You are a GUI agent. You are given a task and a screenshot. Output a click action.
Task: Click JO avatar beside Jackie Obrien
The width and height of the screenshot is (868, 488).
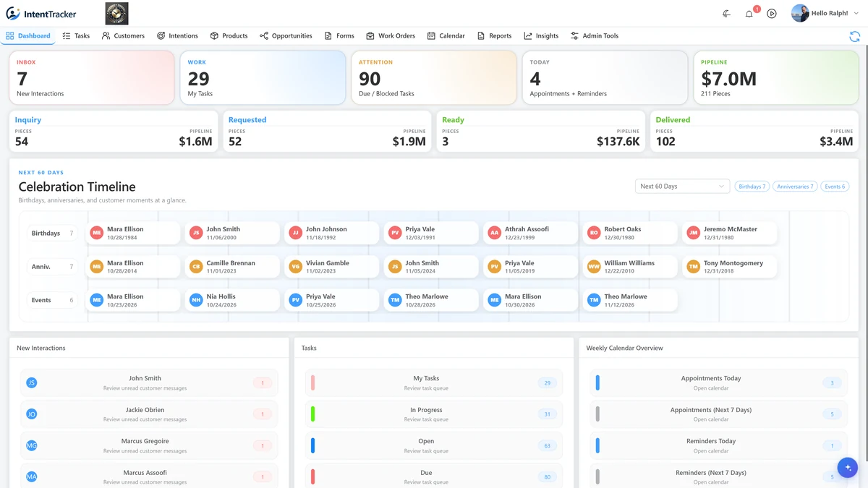point(32,414)
